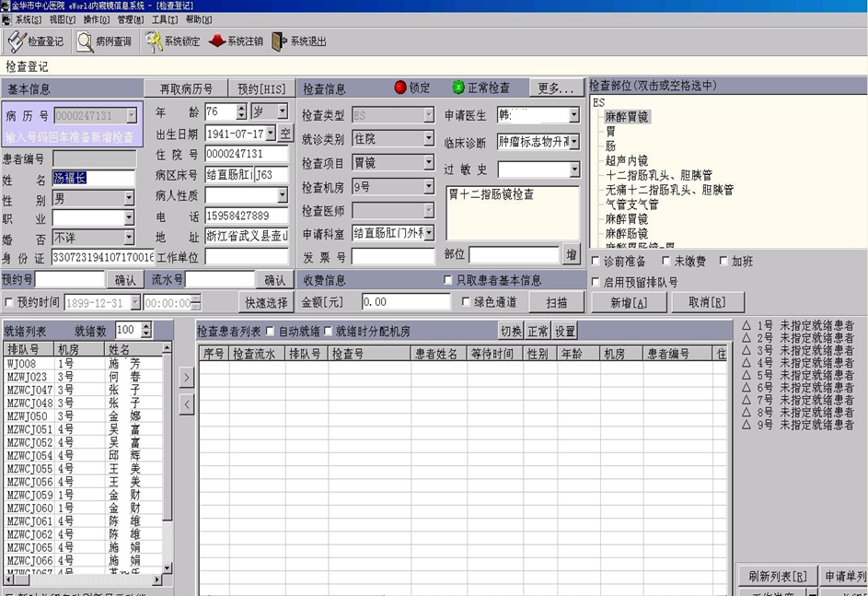The height and width of the screenshot is (596, 868).
Task: Move patient right with the > arrow button
Action: [x=187, y=378]
